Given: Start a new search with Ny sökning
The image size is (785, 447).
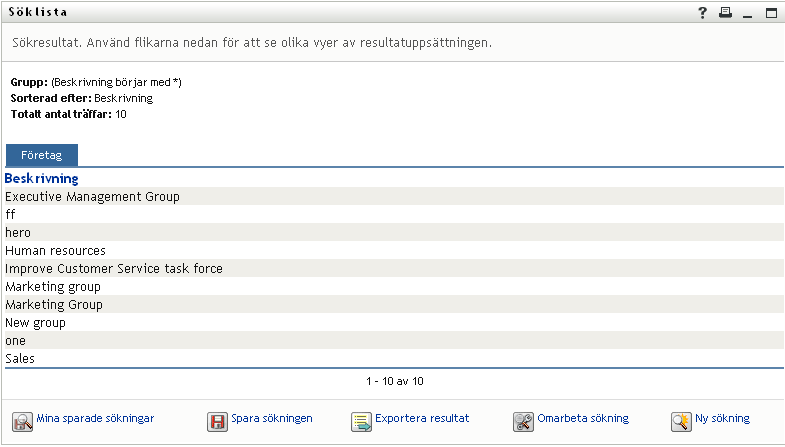Looking at the screenshot, I should coord(723,419).
